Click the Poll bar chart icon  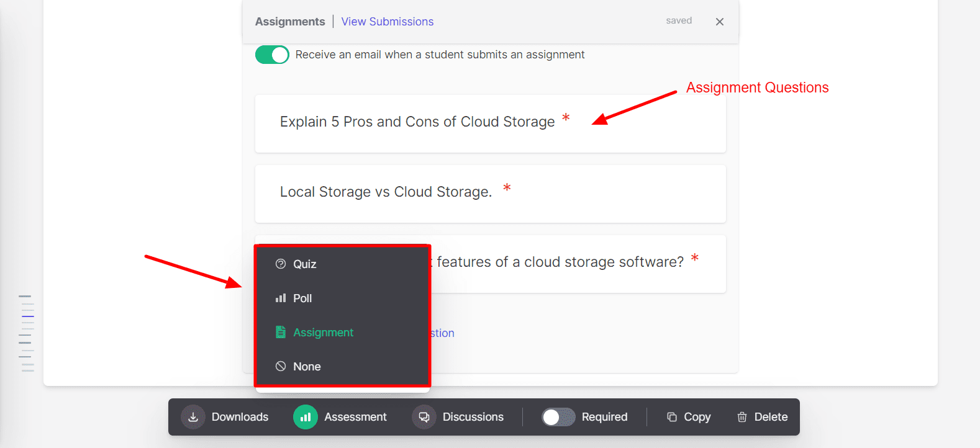point(281,298)
